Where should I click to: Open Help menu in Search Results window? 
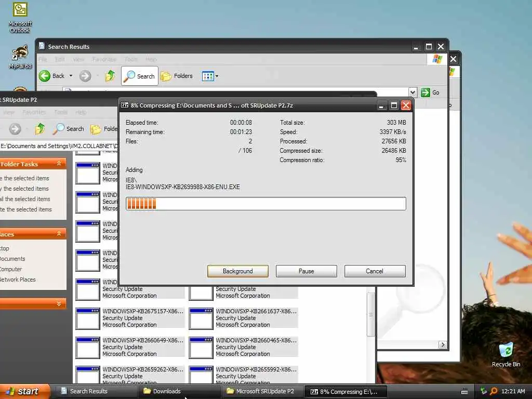click(151, 59)
